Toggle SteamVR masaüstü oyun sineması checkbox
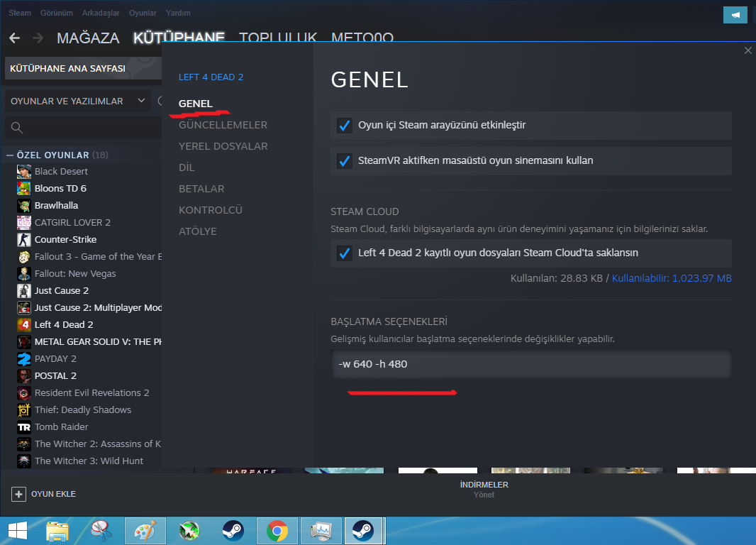The width and height of the screenshot is (756, 545). pyautogui.click(x=344, y=160)
